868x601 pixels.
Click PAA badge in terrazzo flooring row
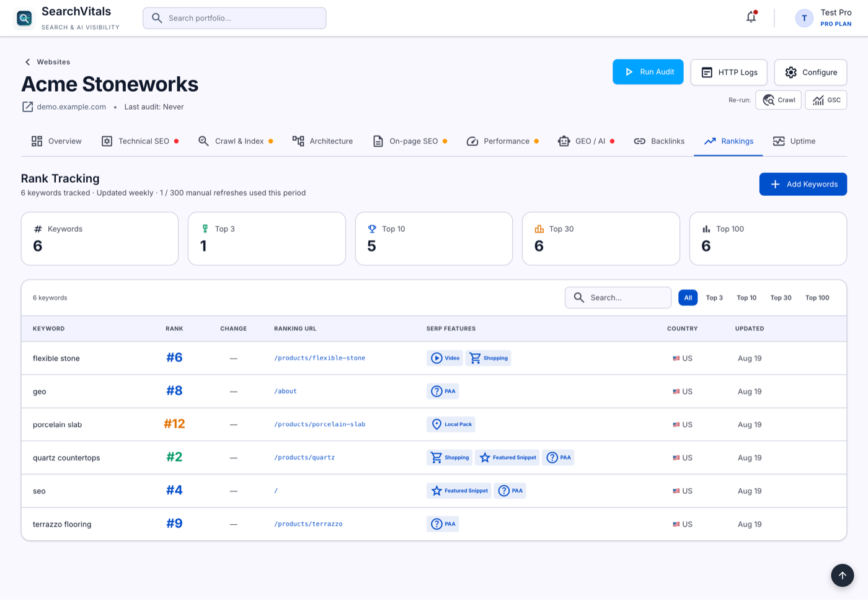coord(443,524)
